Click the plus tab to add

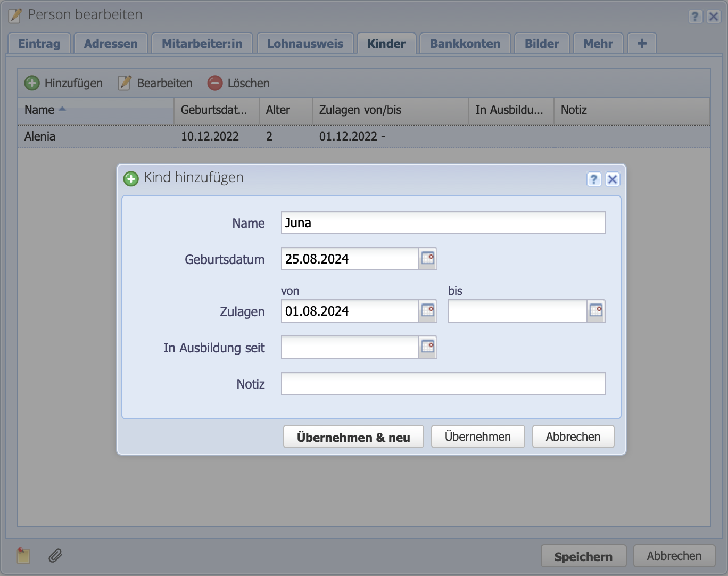642,44
